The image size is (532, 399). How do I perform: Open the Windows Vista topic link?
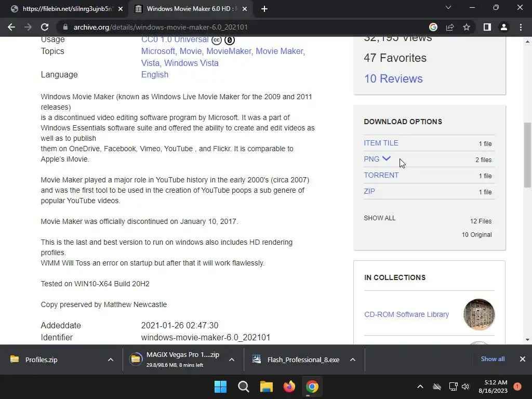191,63
